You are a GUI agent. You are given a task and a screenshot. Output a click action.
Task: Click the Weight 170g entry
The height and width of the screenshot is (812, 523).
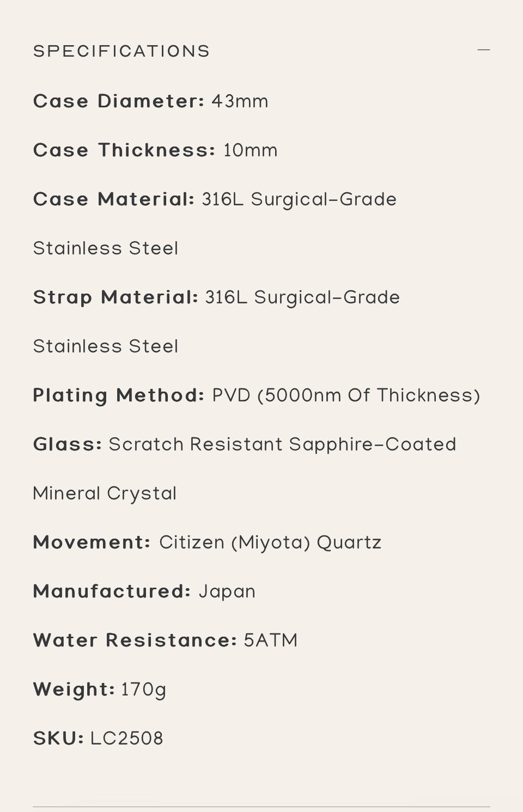pyautogui.click(x=99, y=689)
